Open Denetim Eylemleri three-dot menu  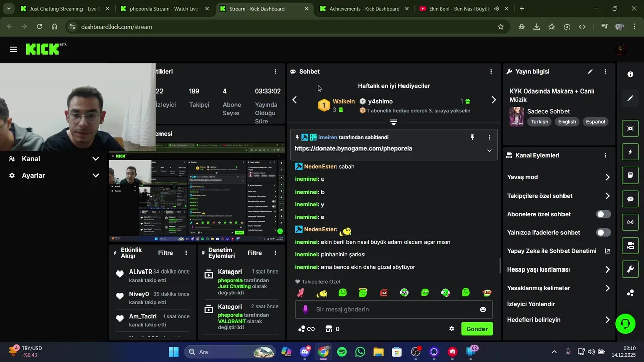275,253
